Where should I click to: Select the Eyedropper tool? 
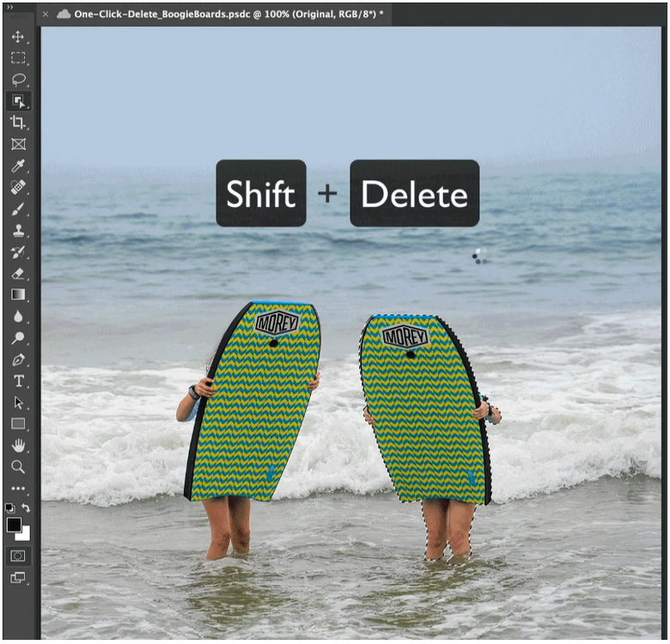(18, 166)
